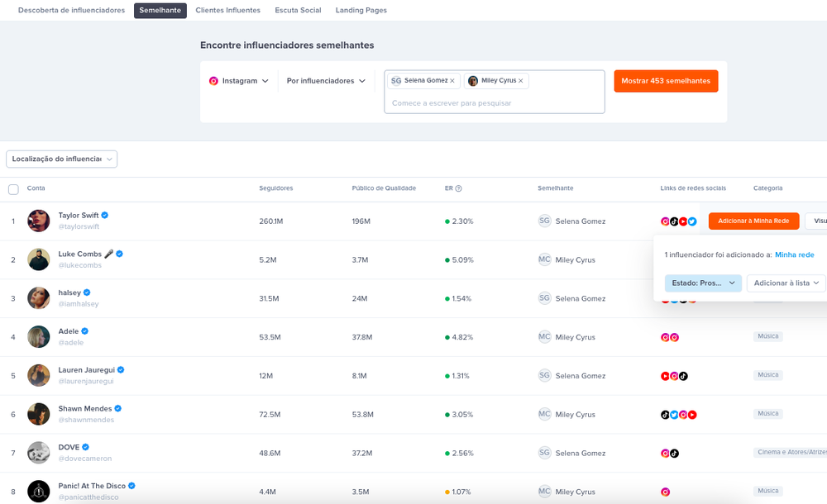
Task: Click the @dovecameron handle
Action: click(x=85, y=459)
